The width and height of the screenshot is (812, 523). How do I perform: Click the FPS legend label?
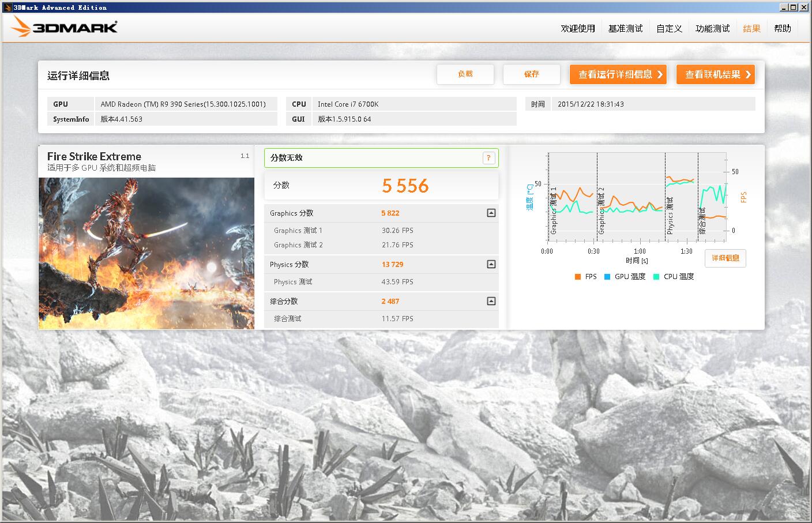(591, 277)
